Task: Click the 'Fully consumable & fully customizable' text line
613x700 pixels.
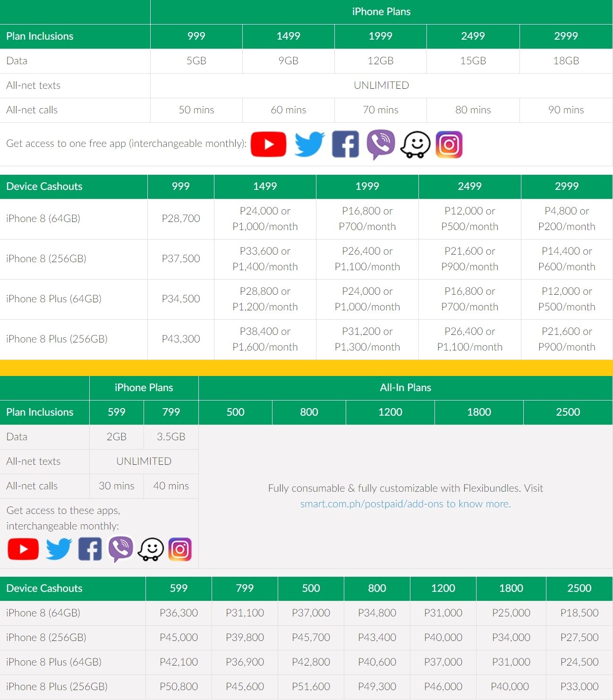Action: pos(406,488)
